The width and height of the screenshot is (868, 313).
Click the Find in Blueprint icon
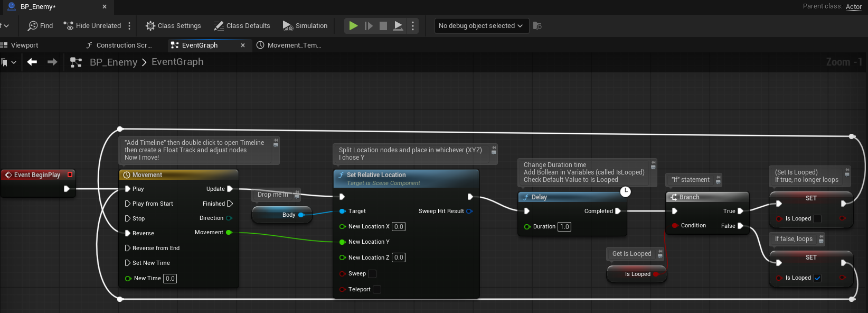coord(33,25)
